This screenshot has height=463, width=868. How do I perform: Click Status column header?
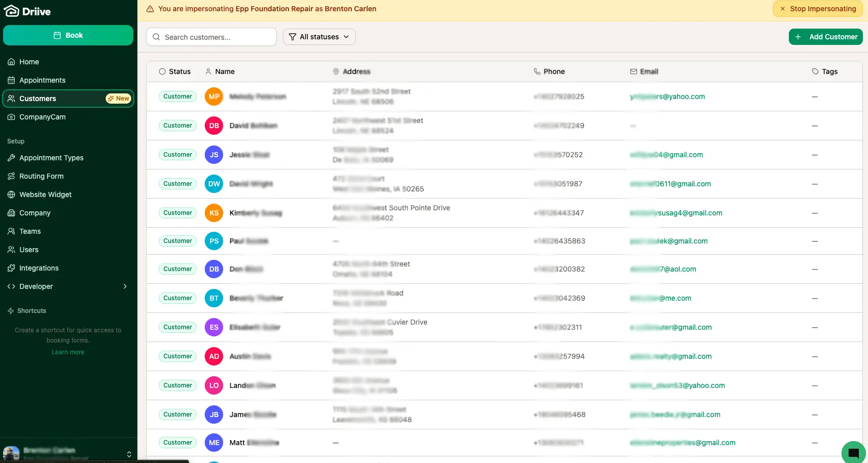(x=175, y=71)
